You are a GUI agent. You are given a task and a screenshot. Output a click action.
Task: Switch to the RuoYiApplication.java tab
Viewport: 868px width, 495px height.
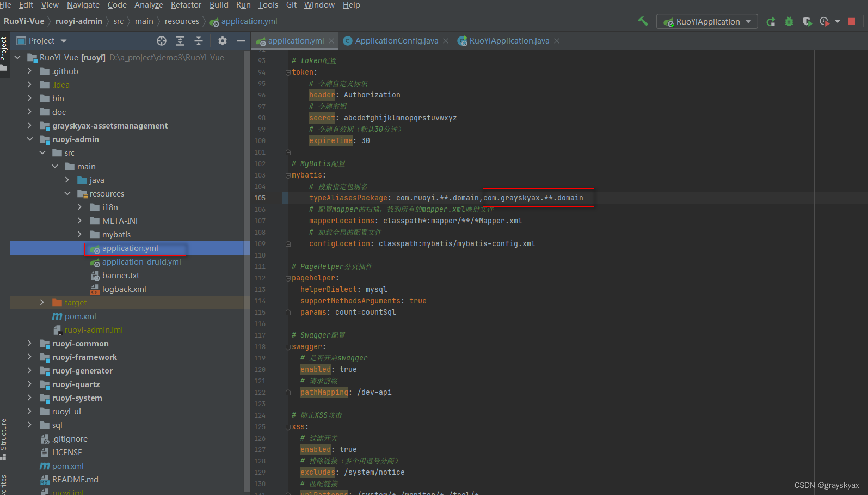pos(509,41)
